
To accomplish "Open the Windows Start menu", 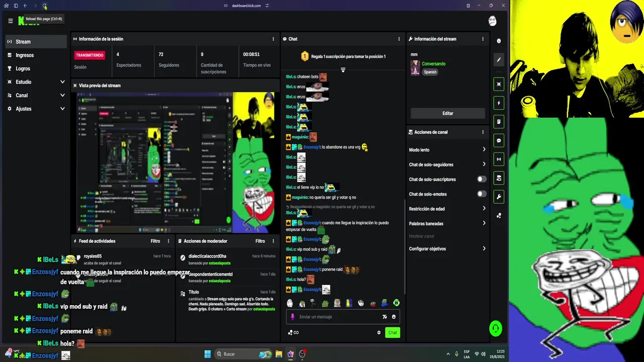I will (207, 354).
